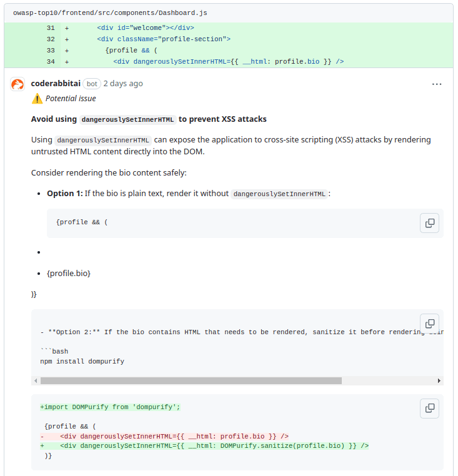Copy the "{profile && (" code snippet
The image size is (458, 476).
(429, 223)
